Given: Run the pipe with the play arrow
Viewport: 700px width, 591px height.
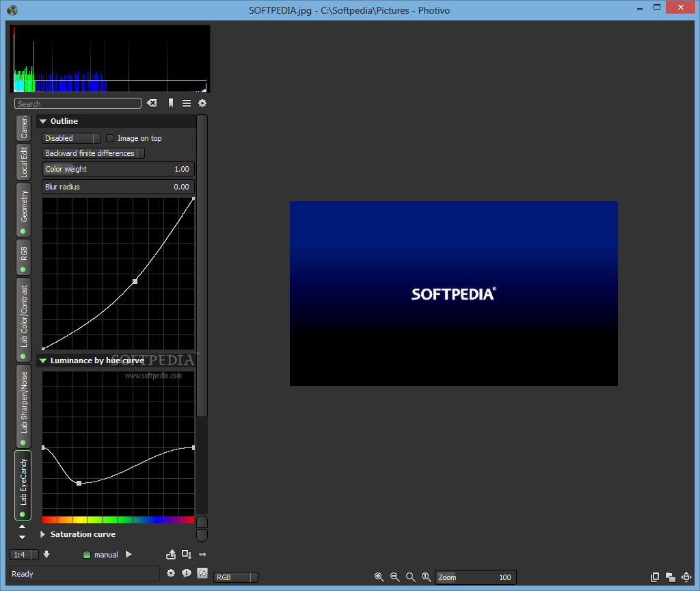Looking at the screenshot, I should (x=129, y=554).
